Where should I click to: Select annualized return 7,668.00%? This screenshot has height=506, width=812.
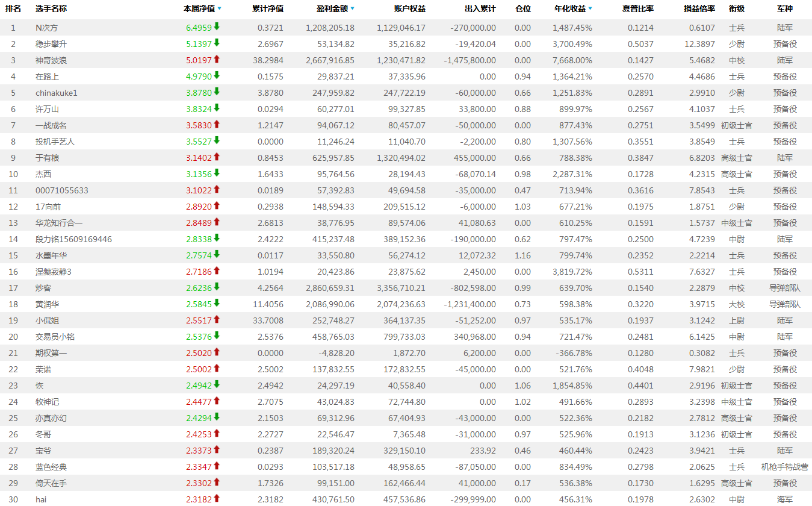point(572,60)
